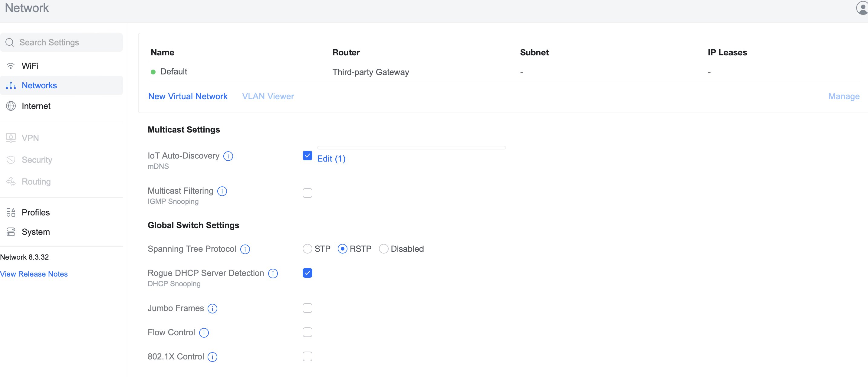The height and width of the screenshot is (377, 868).
Task: Enable the Flow Control checkbox
Action: tap(307, 333)
